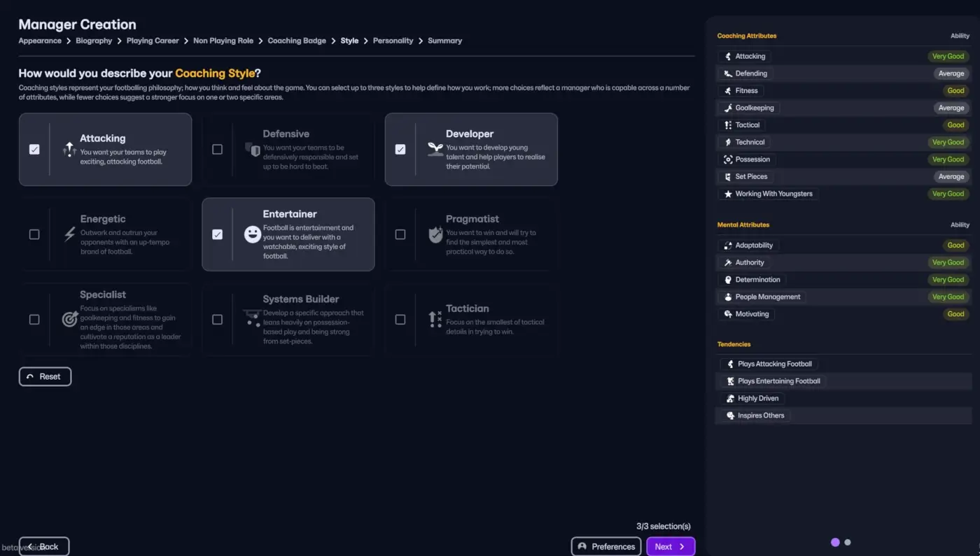Uncheck the Entertainer style checkbox
Image resolution: width=980 pixels, height=556 pixels.
point(217,234)
